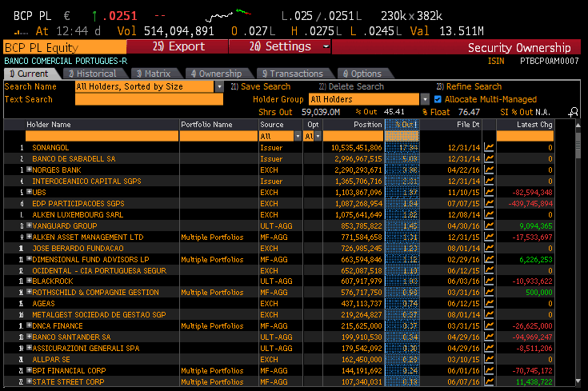This screenshot has height=391, width=588.
Task: Expand the NORGES BANK holder row
Action: click(x=30, y=170)
